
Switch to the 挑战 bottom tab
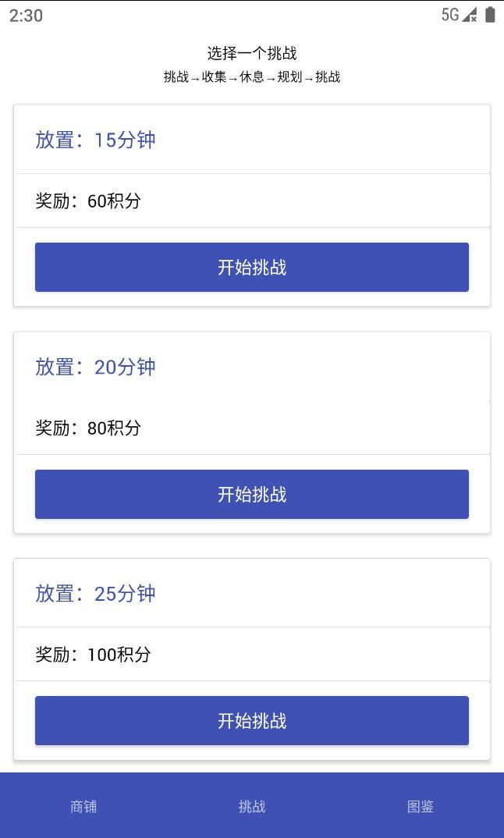tap(252, 806)
